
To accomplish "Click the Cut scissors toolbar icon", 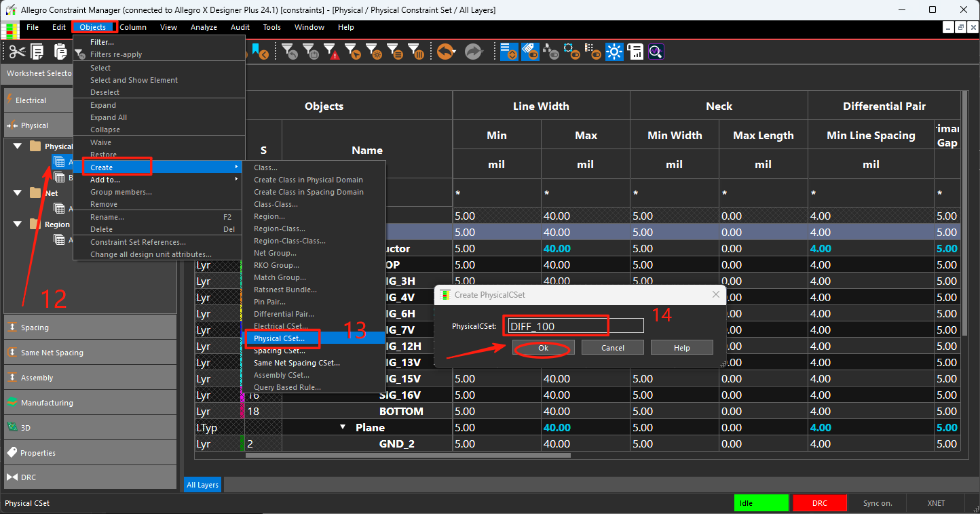I will point(17,52).
